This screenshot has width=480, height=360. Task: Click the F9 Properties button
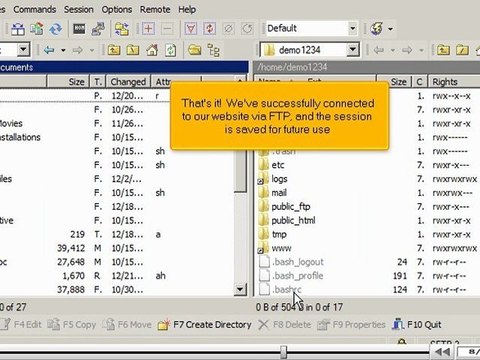pyautogui.click(x=351, y=324)
